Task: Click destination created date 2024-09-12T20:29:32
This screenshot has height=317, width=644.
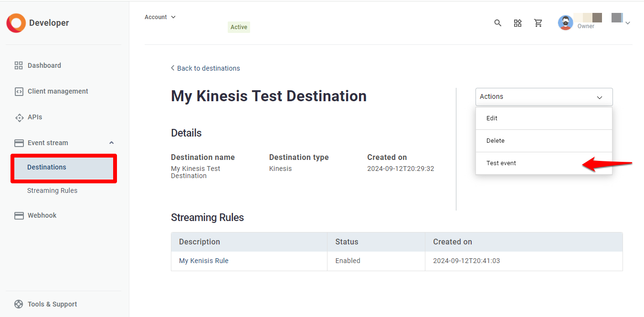Action: [401, 169]
